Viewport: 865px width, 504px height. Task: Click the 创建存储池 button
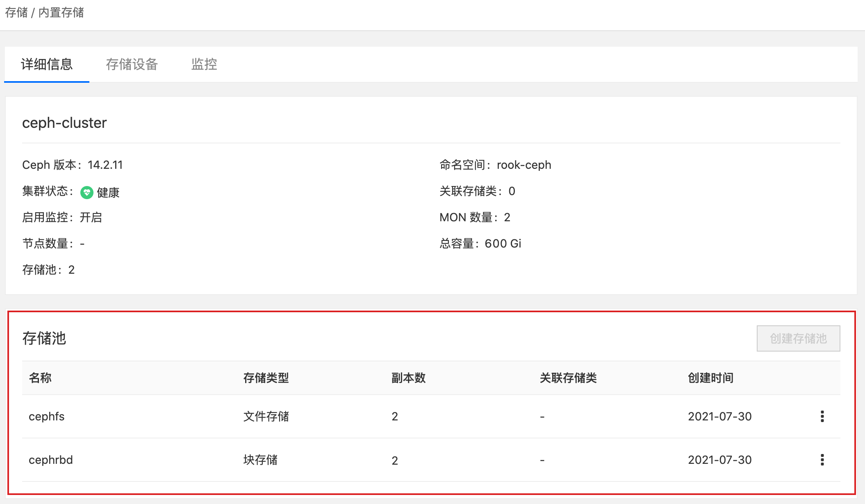point(798,338)
